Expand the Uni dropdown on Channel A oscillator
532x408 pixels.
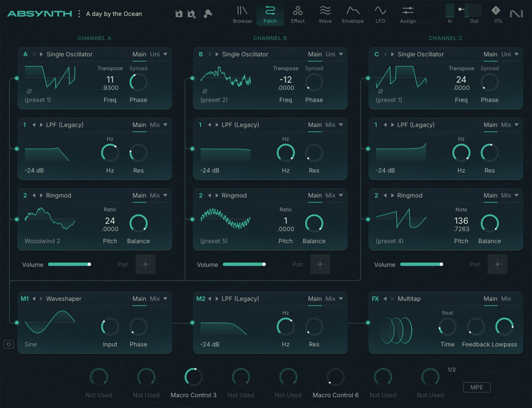coord(161,54)
